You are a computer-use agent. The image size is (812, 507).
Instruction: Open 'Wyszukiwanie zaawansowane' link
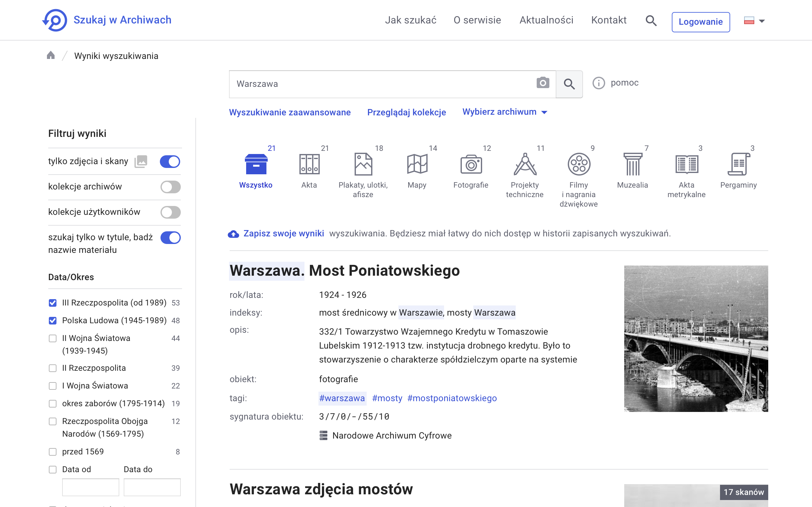[x=290, y=112]
